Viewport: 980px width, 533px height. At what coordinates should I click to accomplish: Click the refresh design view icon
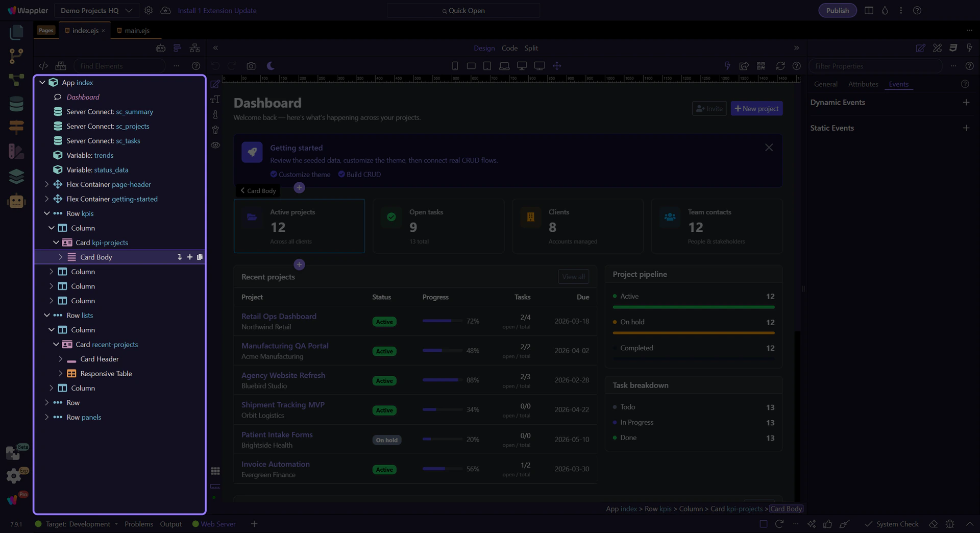coord(780,66)
